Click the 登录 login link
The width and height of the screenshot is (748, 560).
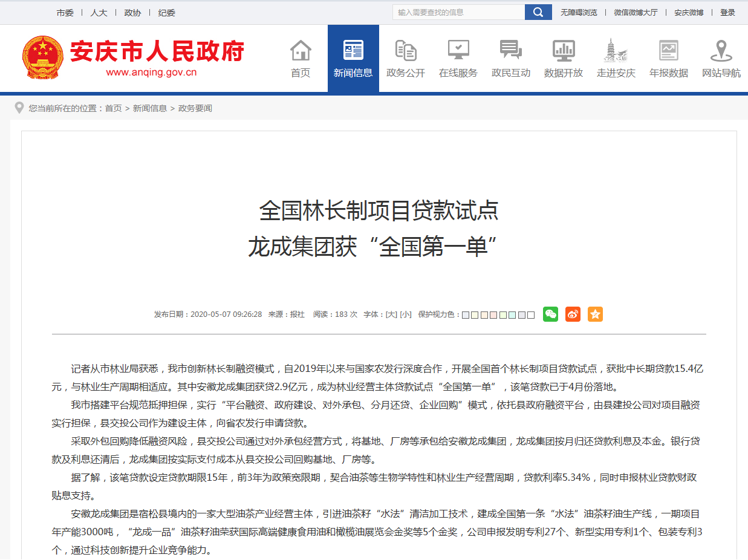click(x=727, y=12)
